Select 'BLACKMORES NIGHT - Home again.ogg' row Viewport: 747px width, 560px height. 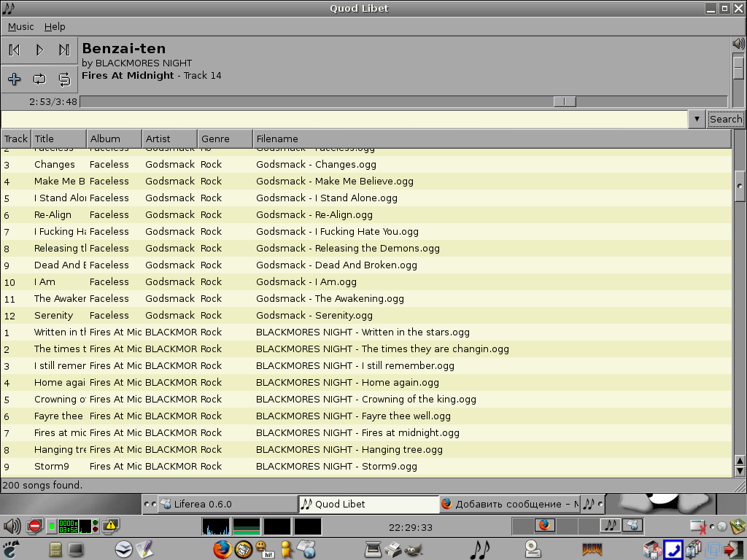click(x=366, y=382)
